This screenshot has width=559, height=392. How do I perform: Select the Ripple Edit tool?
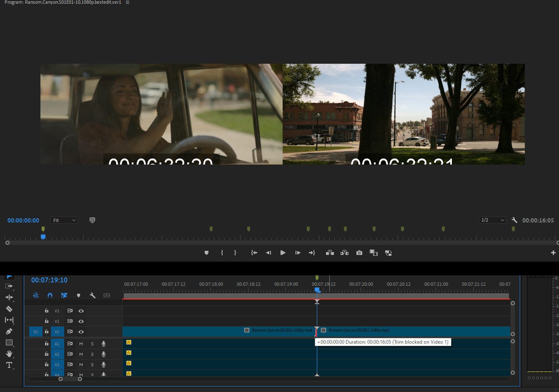tap(9, 297)
